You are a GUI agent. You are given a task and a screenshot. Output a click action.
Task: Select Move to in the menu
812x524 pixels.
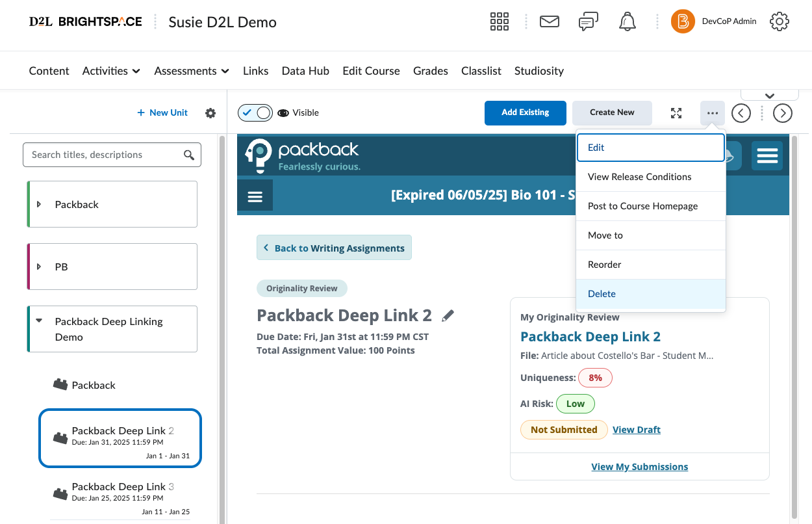pos(605,235)
